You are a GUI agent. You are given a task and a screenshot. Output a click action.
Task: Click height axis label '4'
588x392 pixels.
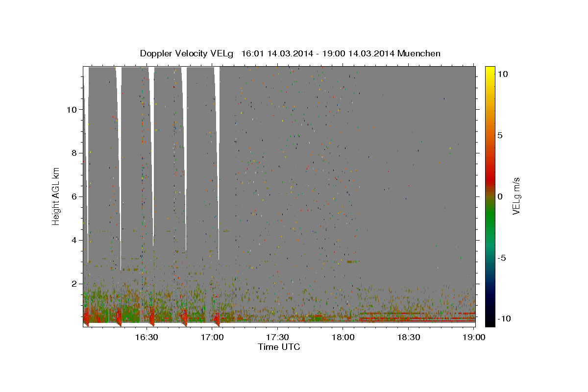click(74, 240)
